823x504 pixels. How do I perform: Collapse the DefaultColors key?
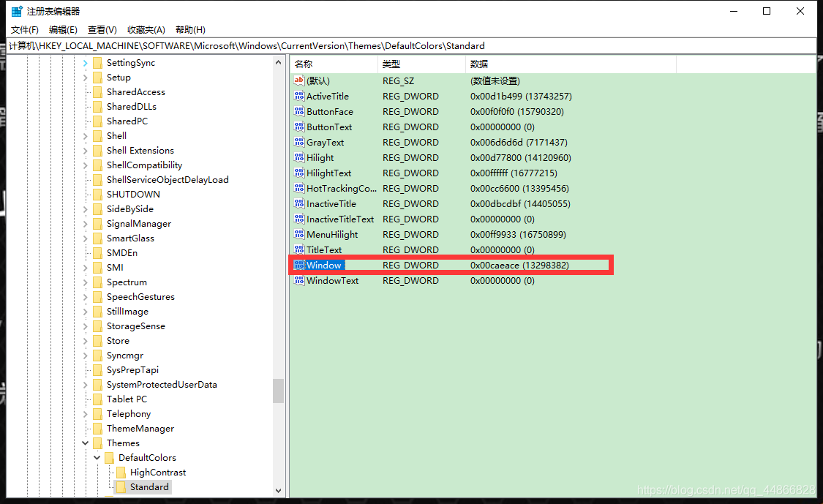[97, 458]
